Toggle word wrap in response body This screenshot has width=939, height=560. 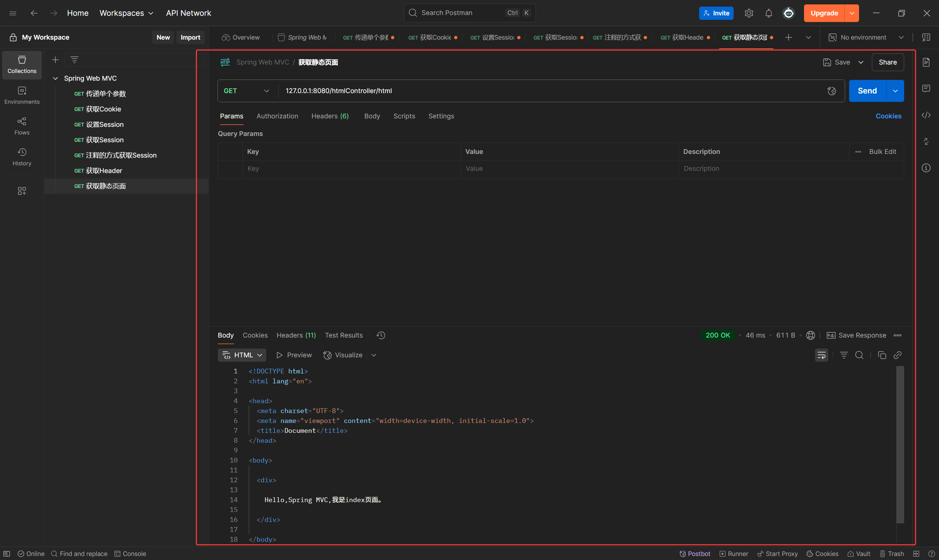[x=821, y=355]
